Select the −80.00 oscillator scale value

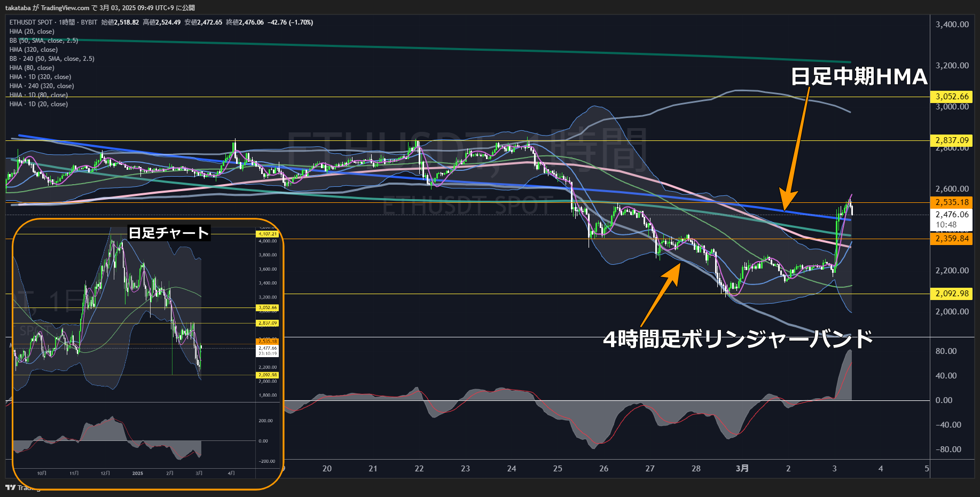[948, 449]
